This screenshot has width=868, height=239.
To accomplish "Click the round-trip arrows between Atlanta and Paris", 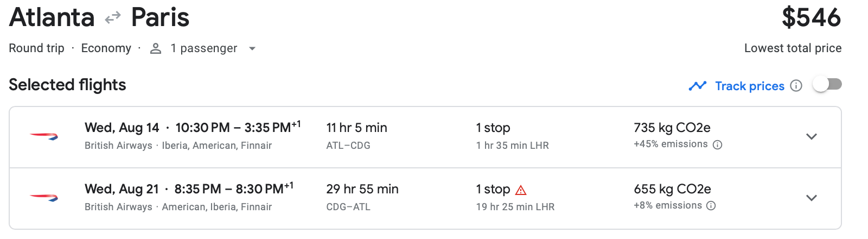I will [113, 18].
